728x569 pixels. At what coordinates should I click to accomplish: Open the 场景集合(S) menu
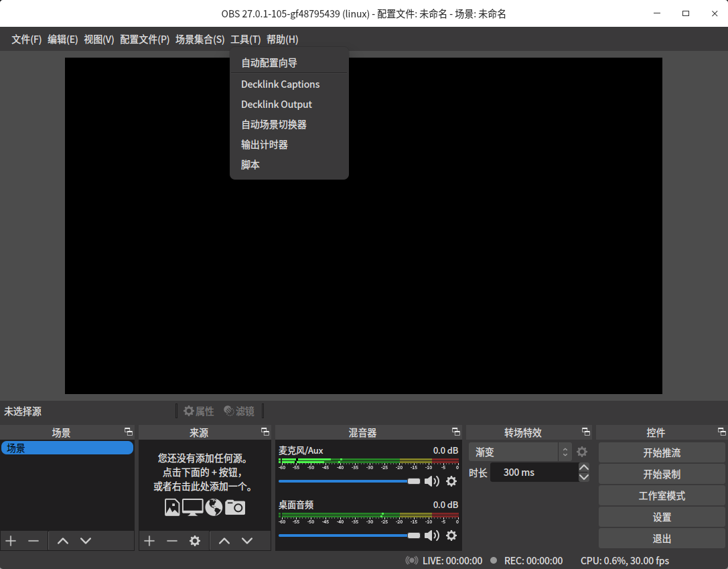(200, 40)
